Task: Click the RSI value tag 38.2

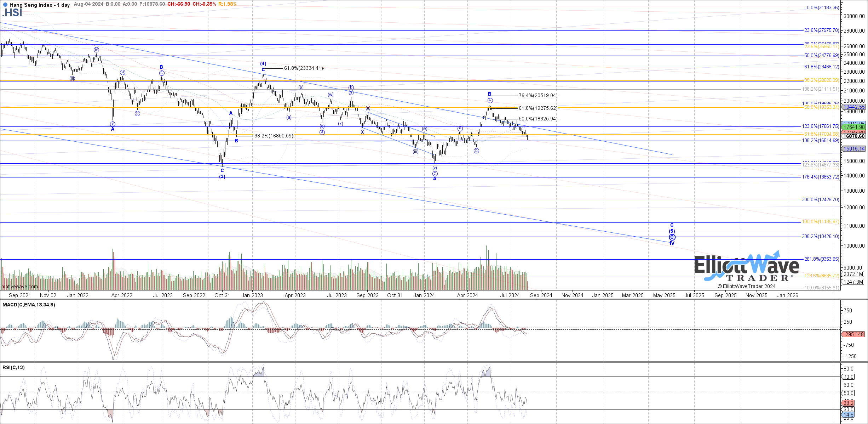Action: click(x=848, y=403)
